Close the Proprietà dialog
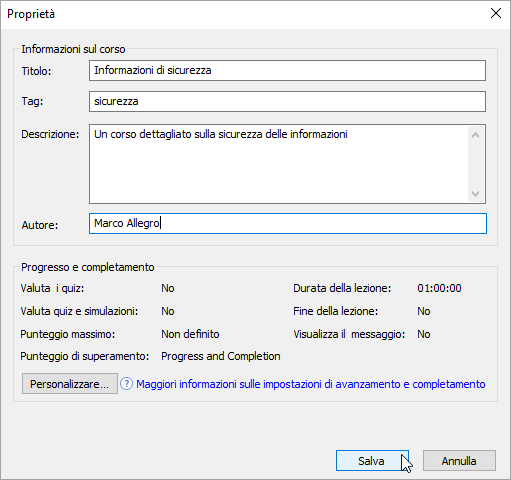The image size is (511, 480). click(x=496, y=13)
